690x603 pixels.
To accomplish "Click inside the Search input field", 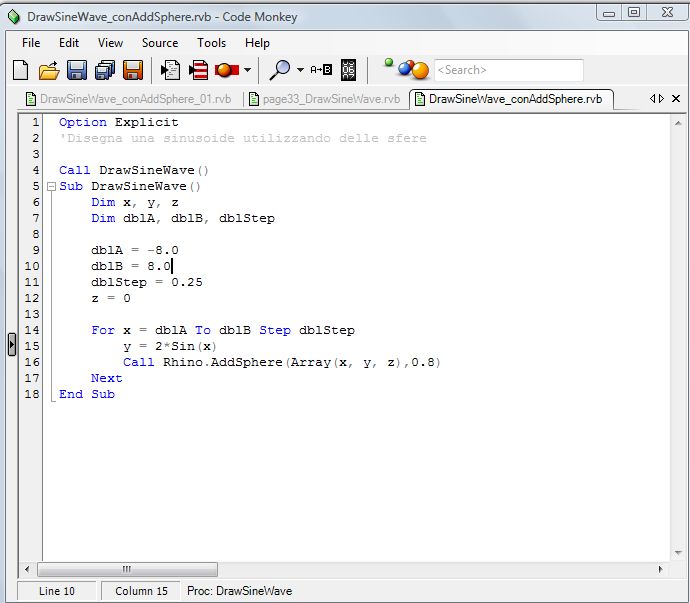I will pos(508,70).
